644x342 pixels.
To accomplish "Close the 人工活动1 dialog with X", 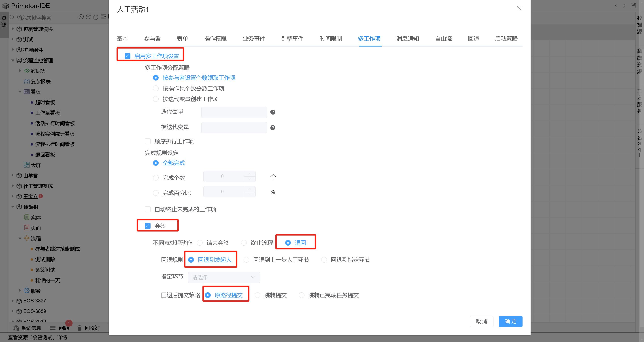I will click(519, 8).
